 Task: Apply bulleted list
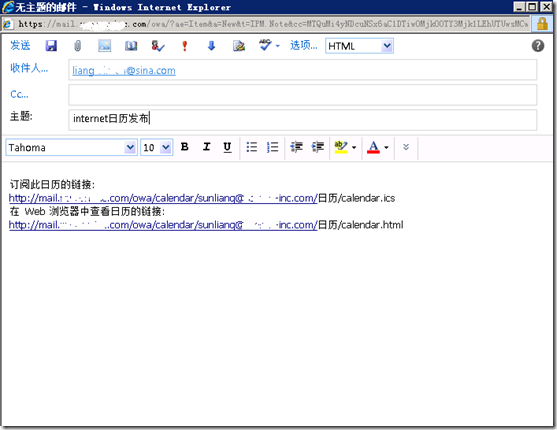tap(252, 147)
